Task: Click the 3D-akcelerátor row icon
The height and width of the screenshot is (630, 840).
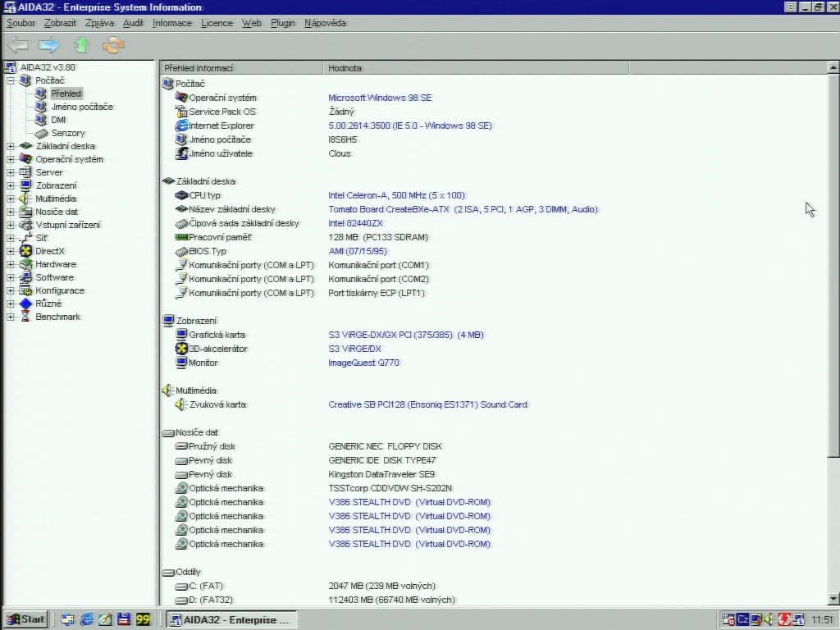Action: click(181, 349)
